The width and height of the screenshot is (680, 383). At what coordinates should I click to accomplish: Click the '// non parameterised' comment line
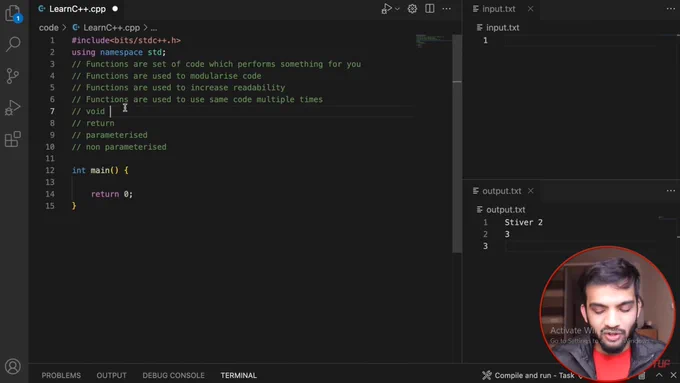[x=119, y=147]
